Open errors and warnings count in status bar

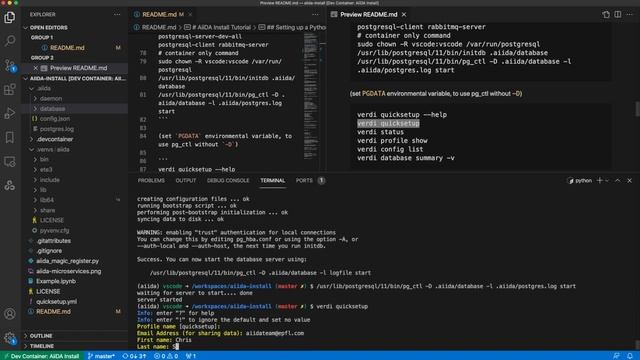coord(166,356)
